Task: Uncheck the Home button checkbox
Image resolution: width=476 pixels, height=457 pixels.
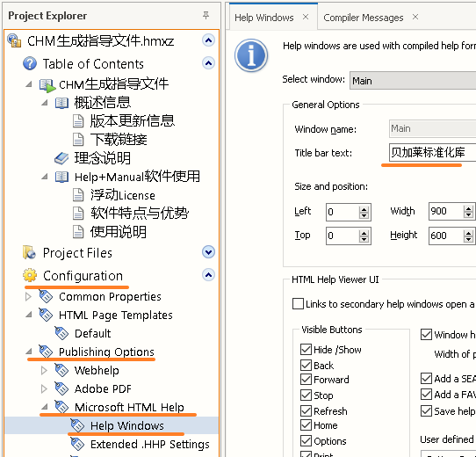Action: [x=306, y=425]
